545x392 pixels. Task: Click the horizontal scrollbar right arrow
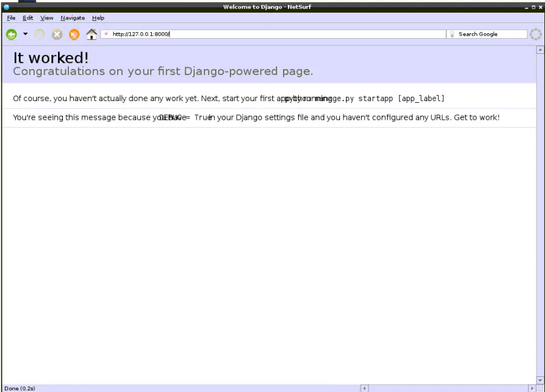532,388
